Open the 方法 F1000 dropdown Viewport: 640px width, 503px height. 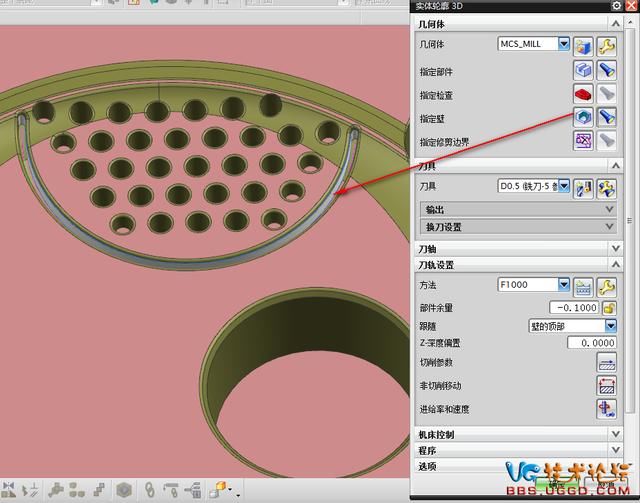coord(564,284)
